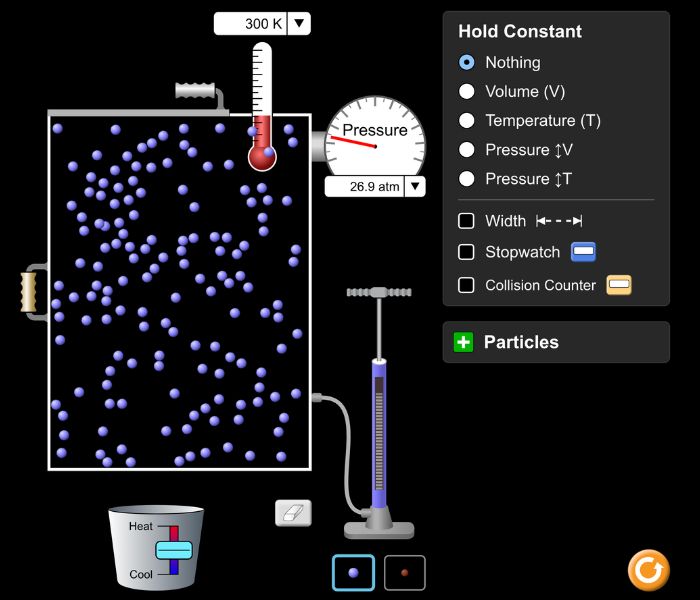Click the container lid handle on top

196,91
